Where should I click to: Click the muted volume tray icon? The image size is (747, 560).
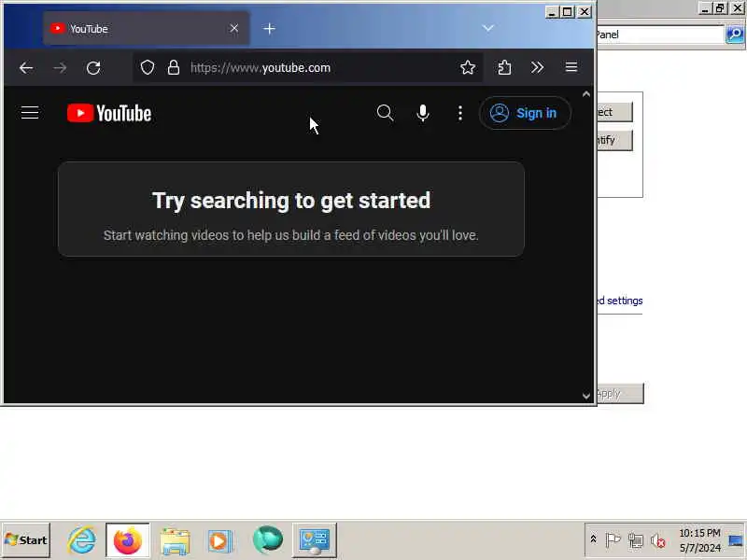point(658,540)
